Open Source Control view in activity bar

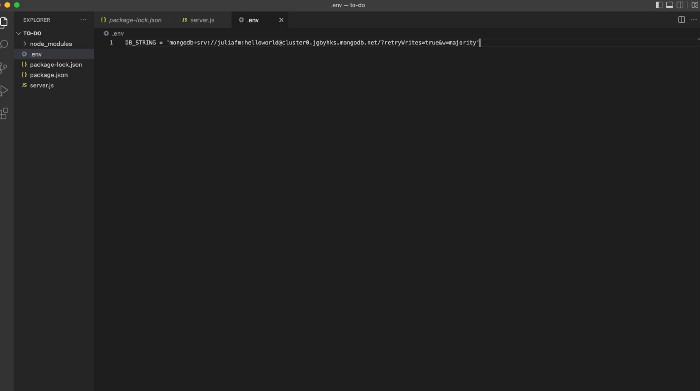click(4, 67)
